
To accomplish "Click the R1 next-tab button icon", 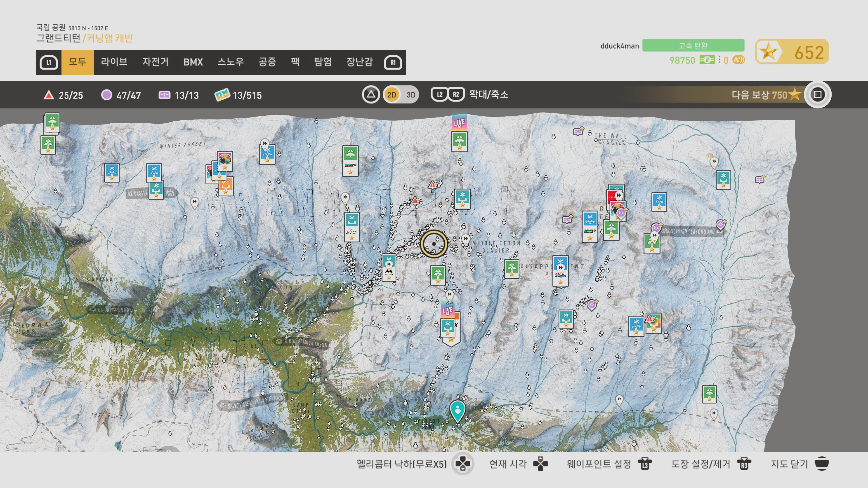I will tap(393, 62).
